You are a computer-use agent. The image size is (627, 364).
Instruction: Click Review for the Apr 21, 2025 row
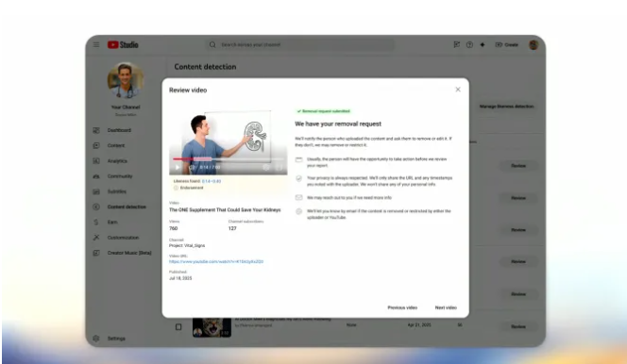tap(518, 326)
